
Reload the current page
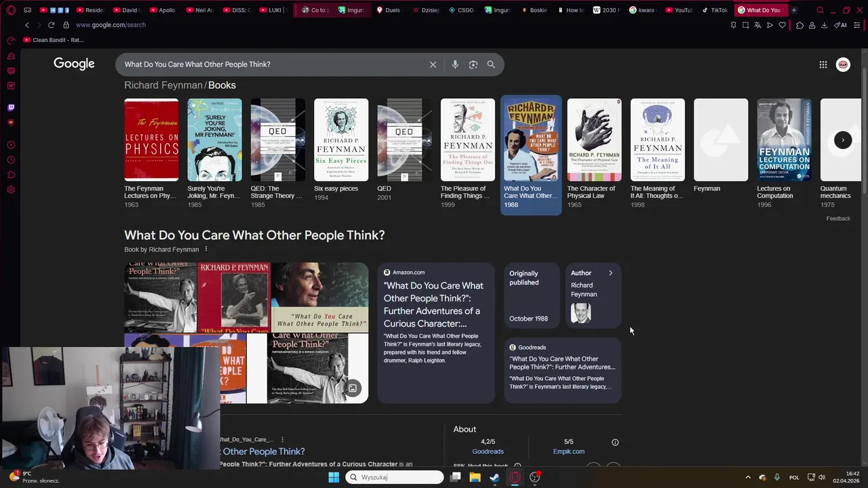click(x=51, y=25)
